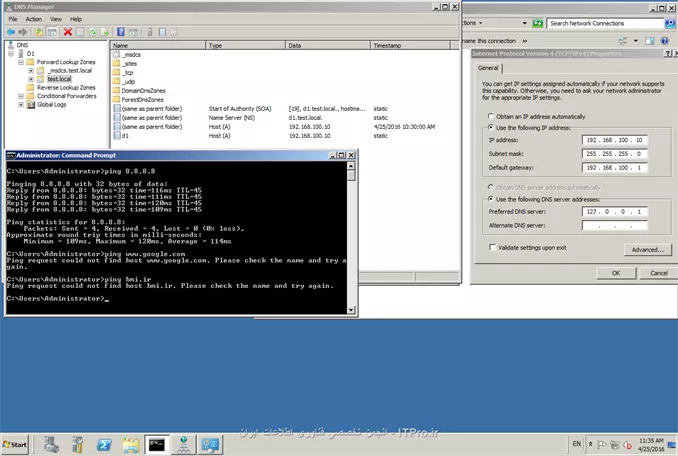Image resolution: width=678 pixels, height=456 pixels.
Task: Click the preview pane icon in Network Connections
Action: (x=649, y=41)
